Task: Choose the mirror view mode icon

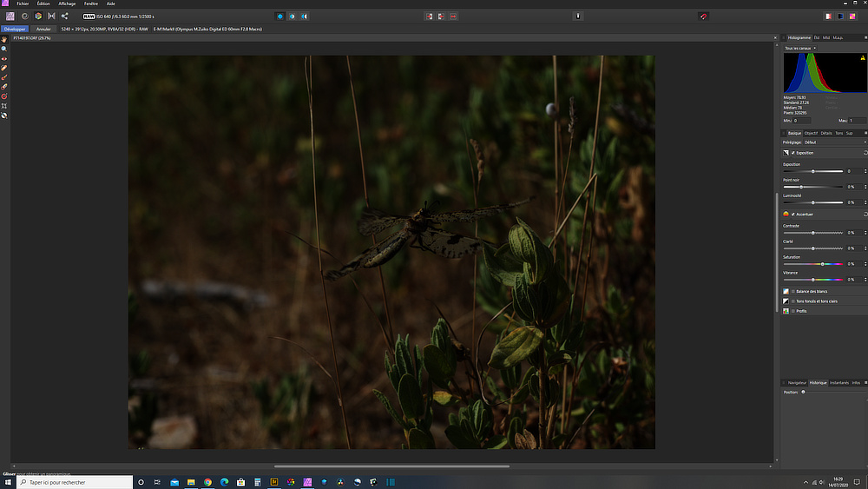Action: (305, 16)
